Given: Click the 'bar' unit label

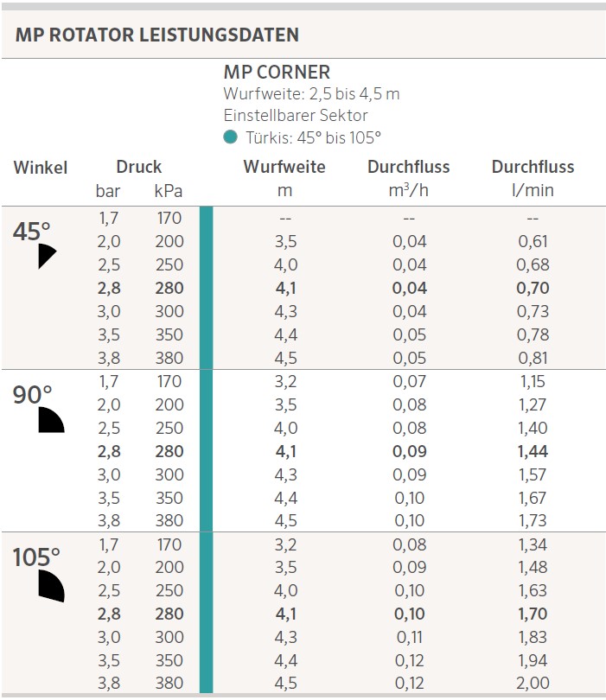Looking at the screenshot, I should pos(108,191).
